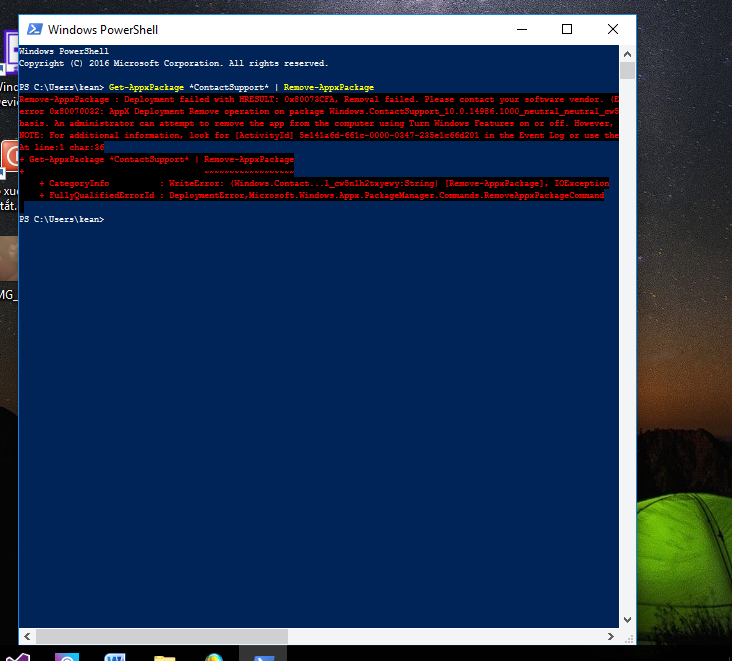Click yellow 'Remove-AppxPackage' in the typed command
732x661 pixels.
(329, 87)
